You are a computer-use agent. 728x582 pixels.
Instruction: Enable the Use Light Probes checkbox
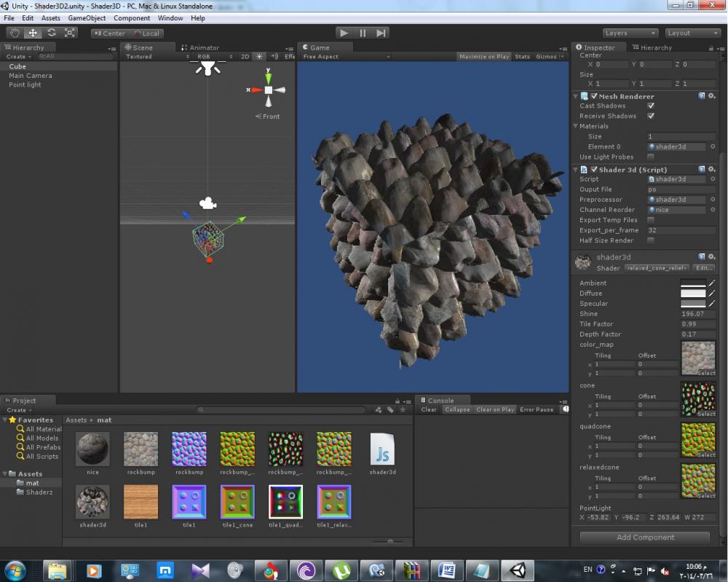[x=651, y=157]
